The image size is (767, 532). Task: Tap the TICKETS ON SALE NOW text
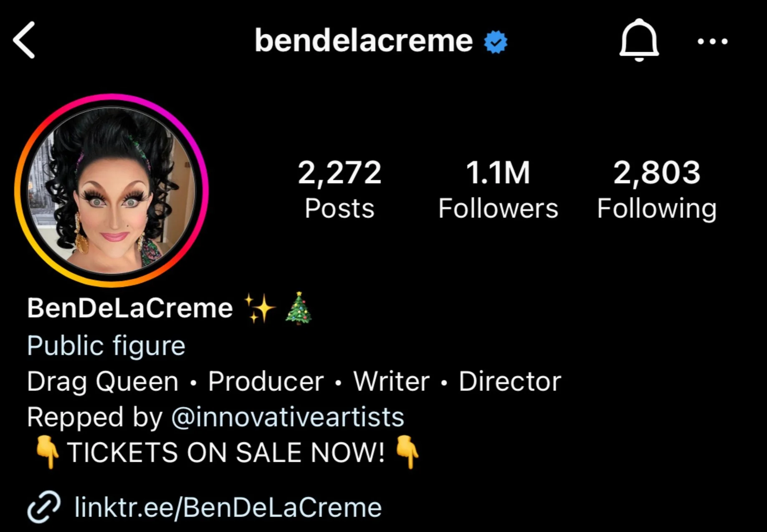point(225,453)
